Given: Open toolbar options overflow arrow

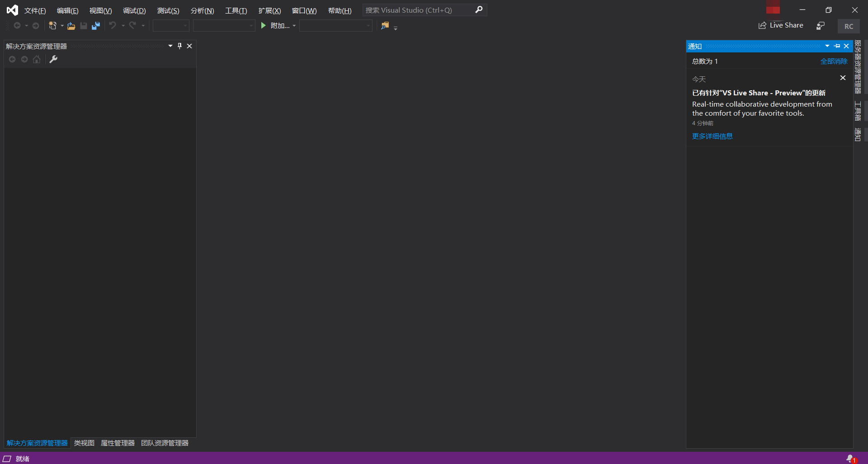Looking at the screenshot, I should tap(396, 28).
